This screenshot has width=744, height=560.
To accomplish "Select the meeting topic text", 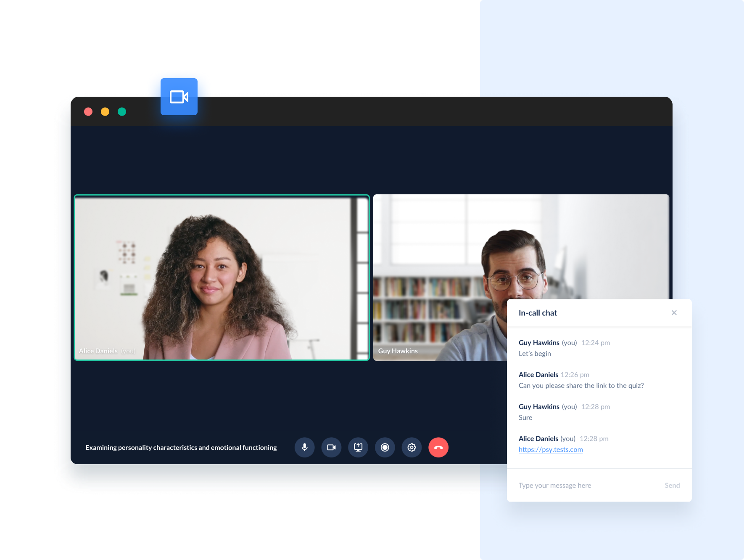I will 181,447.
